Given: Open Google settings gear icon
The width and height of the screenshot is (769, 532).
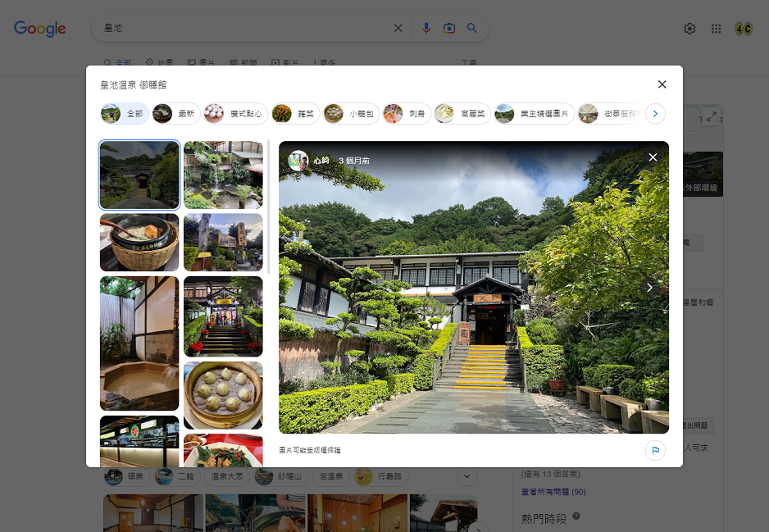Looking at the screenshot, I should coord(689,29).
